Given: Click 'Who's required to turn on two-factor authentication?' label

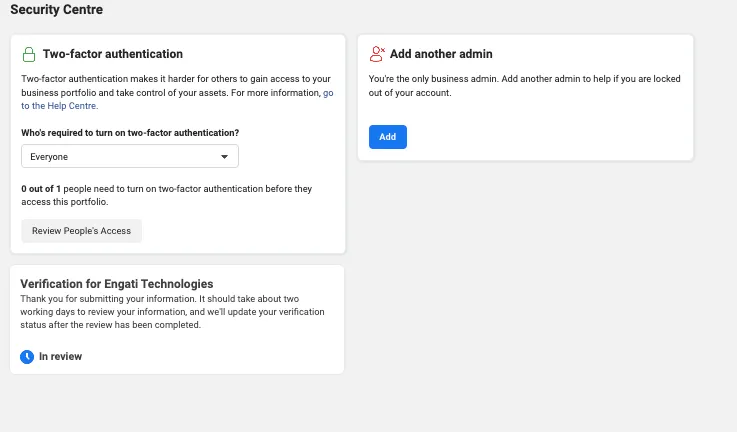Looking at the screenshot, I should click(x=130, y=133).
